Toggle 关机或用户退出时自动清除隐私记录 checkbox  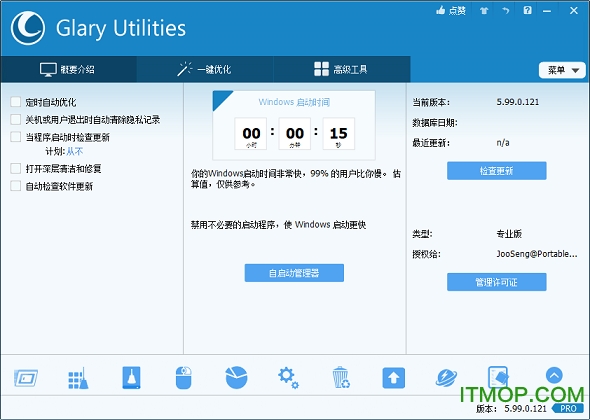pos(16,119)
